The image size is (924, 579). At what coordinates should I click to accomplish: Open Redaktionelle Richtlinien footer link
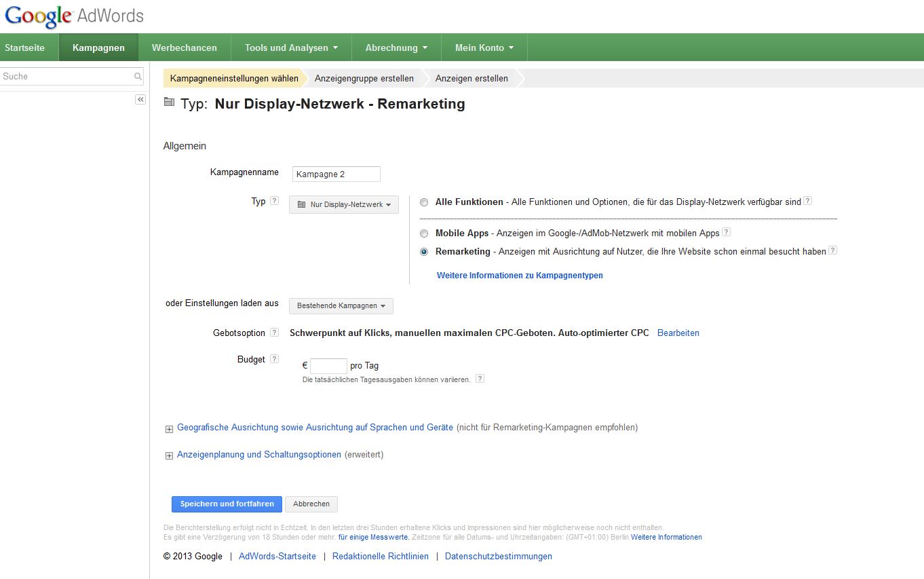(x=381, y=557)
